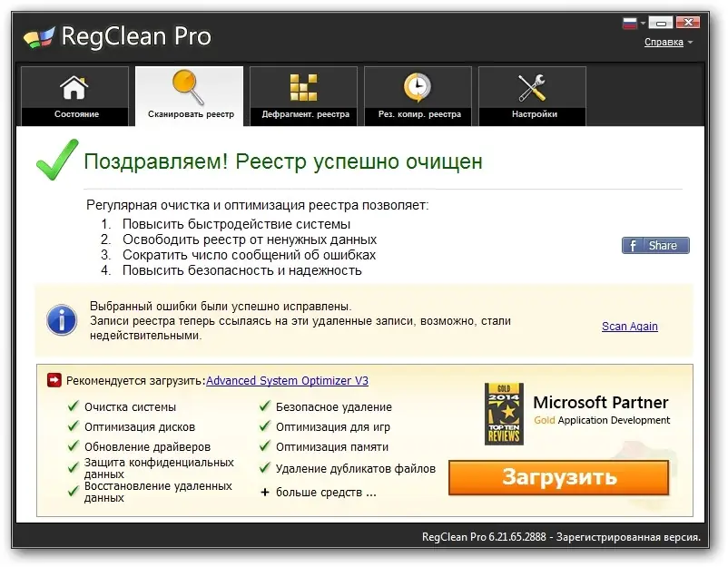This screenshot has height=567, width=728.
Task: Click the orange Загрузить button
Action: click(x=559, y=477)
